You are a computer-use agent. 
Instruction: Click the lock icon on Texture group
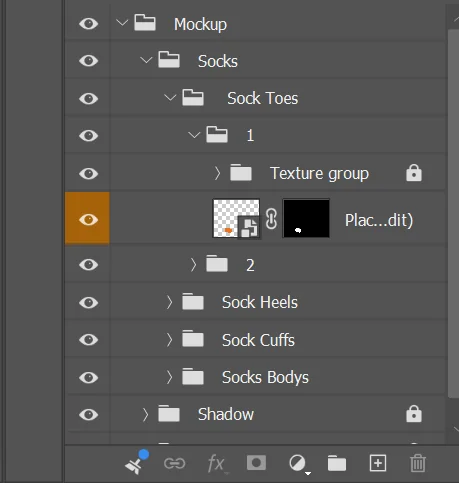click(414, 173)
